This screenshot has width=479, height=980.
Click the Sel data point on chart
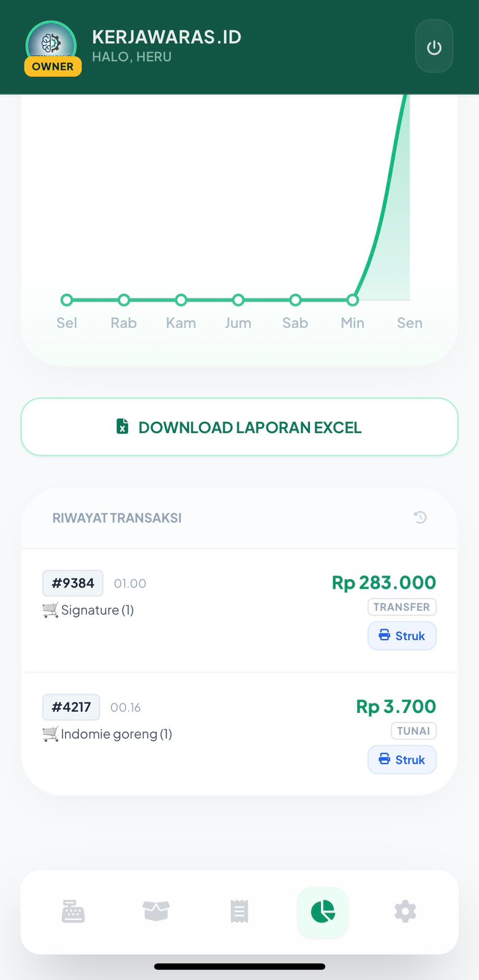[x=67, y=300]
